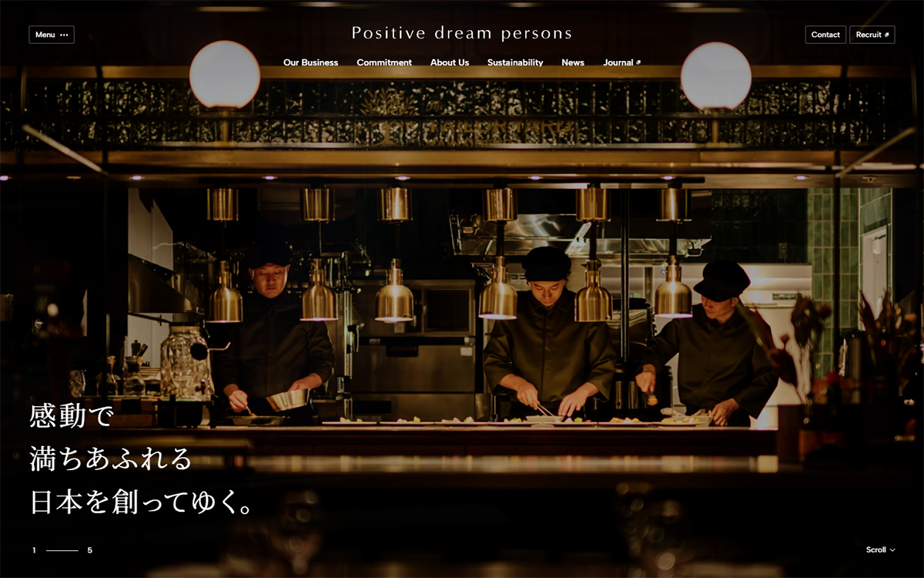Select slide number 1 indicator
Image resolution: width=924 pixels, height=578 pixels.
click(x=34, y=550)
